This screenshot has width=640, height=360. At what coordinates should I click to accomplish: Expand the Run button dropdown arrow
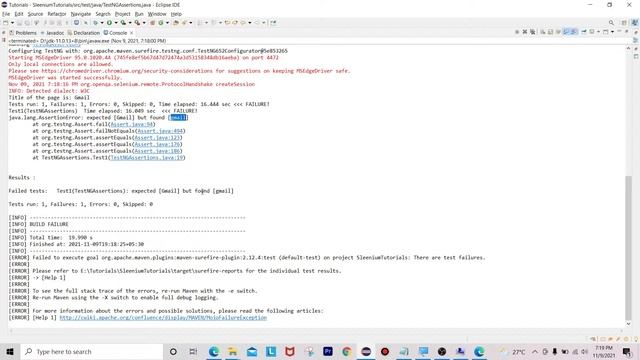pos(116,23)
